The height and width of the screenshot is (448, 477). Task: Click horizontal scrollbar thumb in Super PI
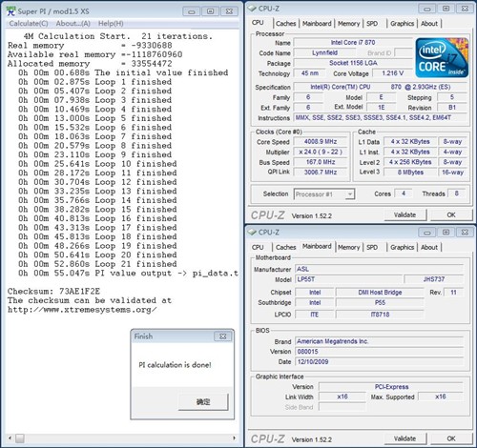click(x=20, y=438)
